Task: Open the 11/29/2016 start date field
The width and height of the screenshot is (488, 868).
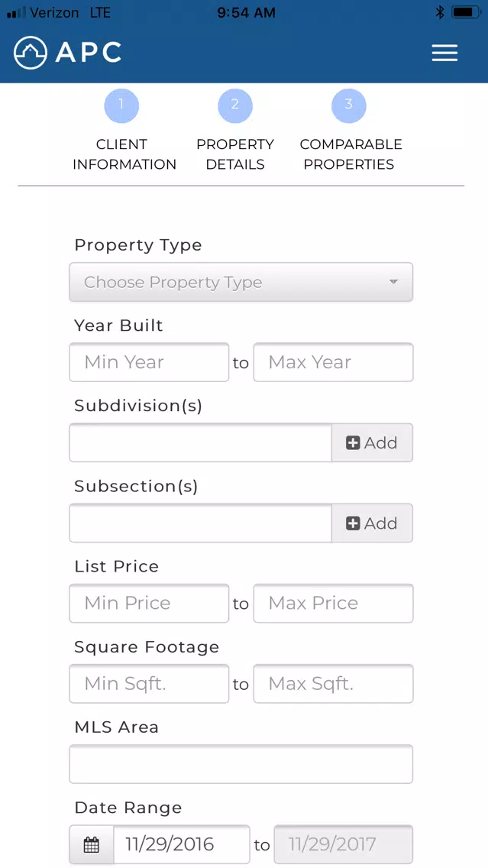Action: (x=182, y=845)
